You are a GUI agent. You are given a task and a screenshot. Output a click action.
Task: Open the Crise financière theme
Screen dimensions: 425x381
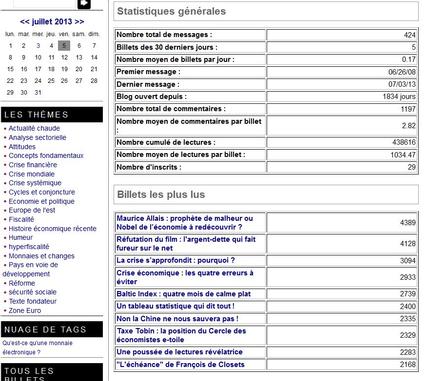tap(33, 165)
